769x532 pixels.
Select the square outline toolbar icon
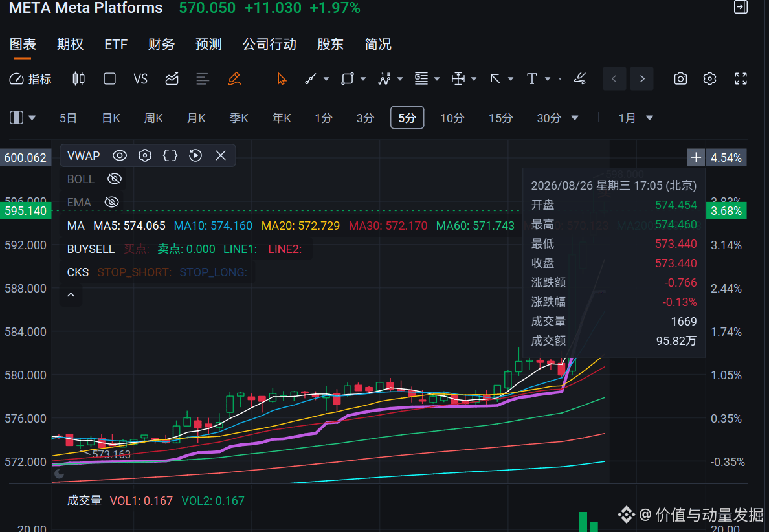(x=110, y=79)
